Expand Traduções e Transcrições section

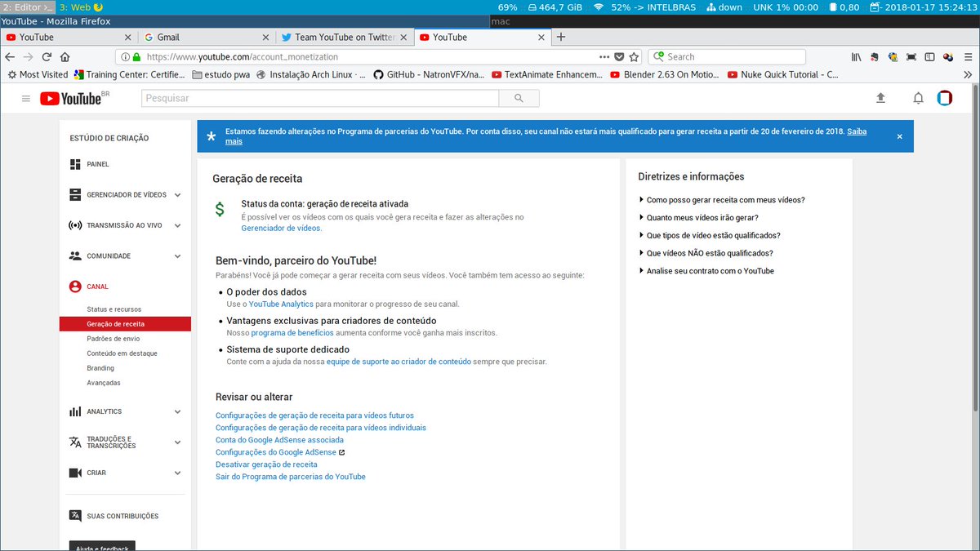[x=177, y=442]
